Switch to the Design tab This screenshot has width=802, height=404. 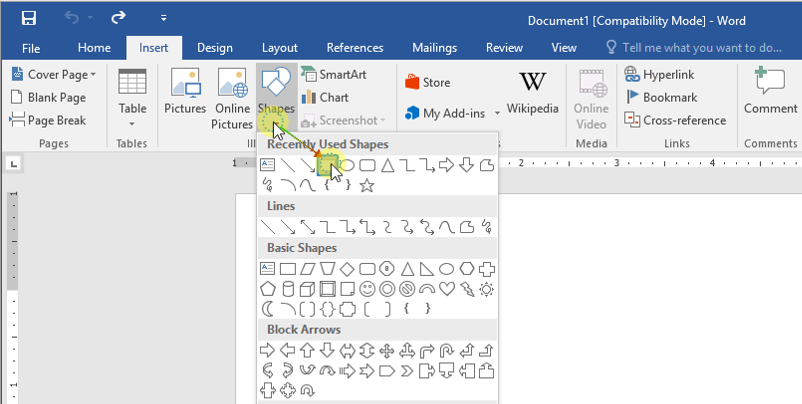pos(215,48)
